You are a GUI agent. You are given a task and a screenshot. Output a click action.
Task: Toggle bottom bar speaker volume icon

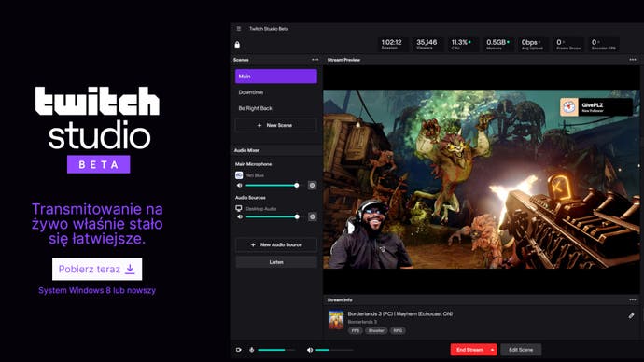pyautogui.click(x=310, y=350)
